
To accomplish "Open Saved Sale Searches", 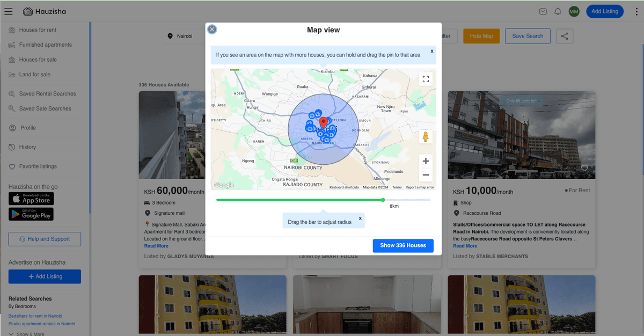I will tap(45, 108).
